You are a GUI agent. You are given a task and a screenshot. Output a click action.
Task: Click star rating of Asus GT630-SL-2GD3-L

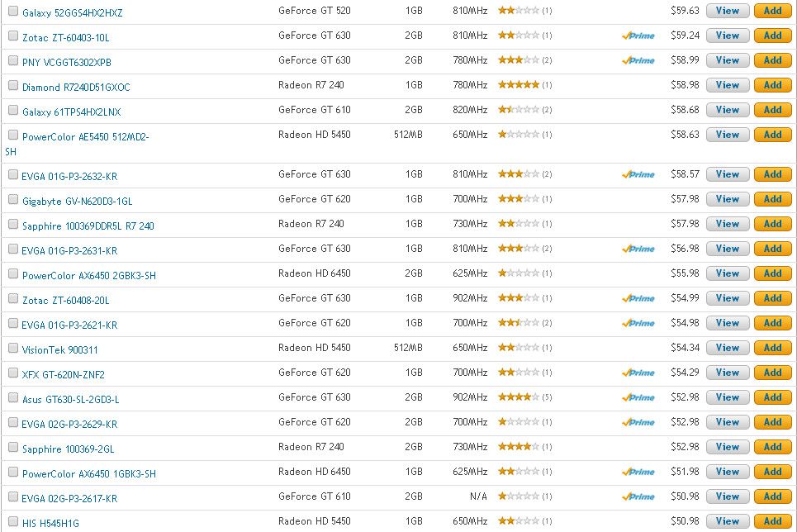[518, 397]
